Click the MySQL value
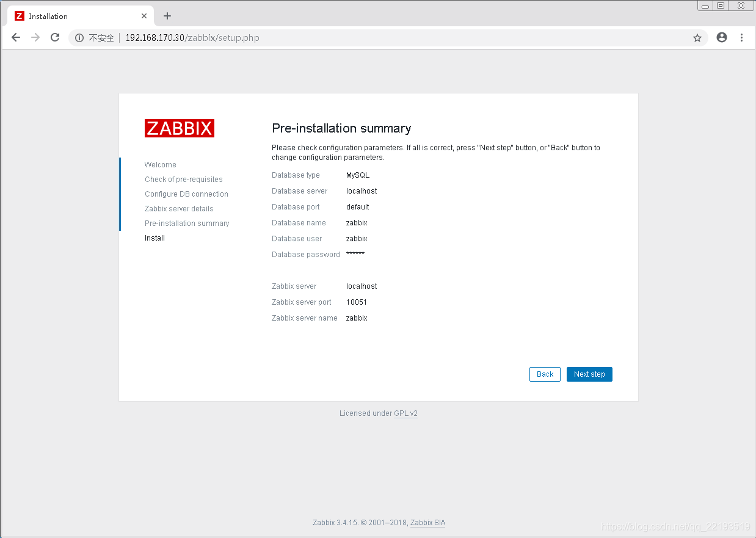The width and height of the screenshot is (756, 538). [358, 175]
